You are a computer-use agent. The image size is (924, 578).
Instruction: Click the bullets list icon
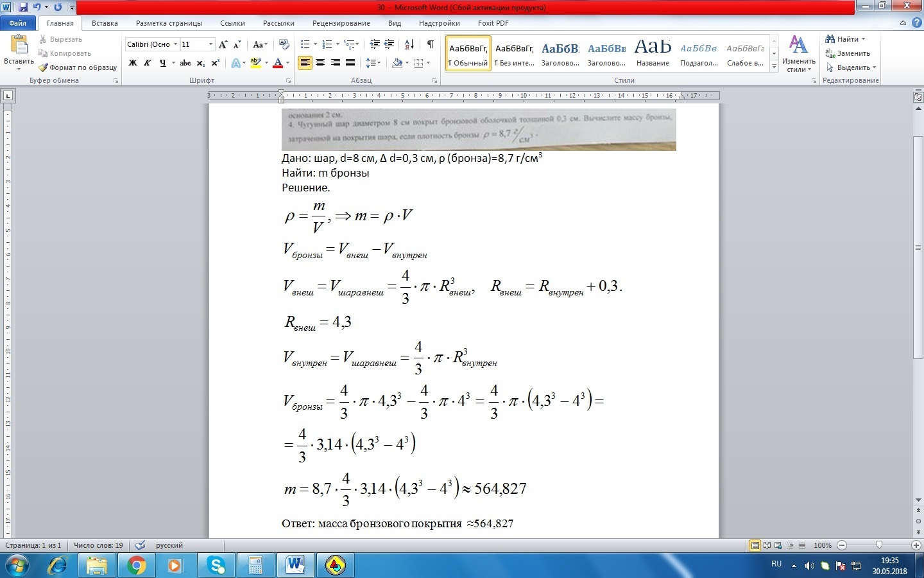point(305,44)
